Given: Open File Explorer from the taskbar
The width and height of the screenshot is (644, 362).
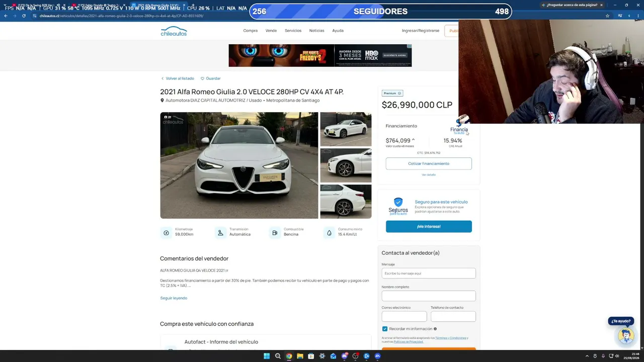Looking at the screenshot, I should [x=300, y=356].
